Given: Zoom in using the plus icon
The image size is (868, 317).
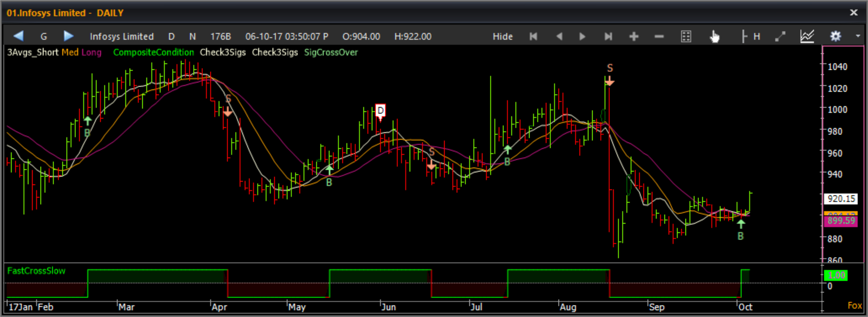Looking at the screenshot, I should tap(634, 36).
